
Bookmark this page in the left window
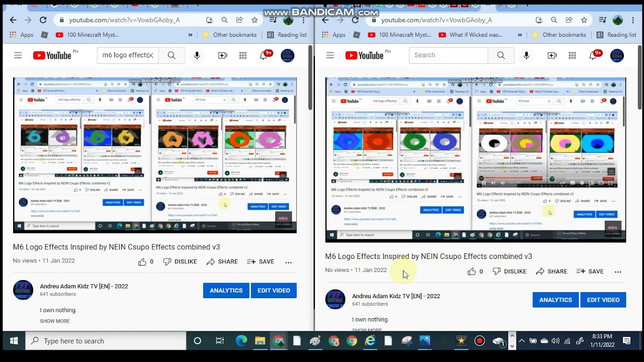click(255, 20)
